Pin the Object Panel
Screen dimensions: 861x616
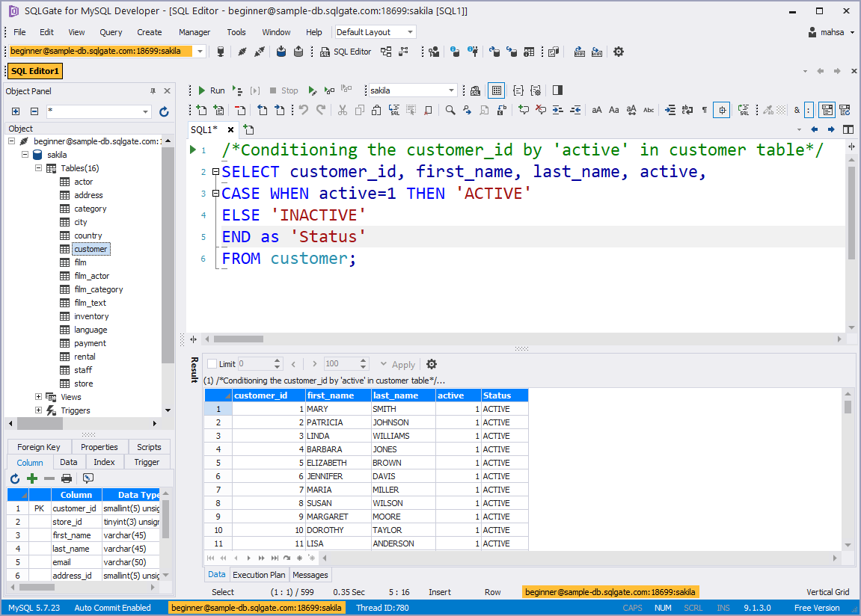click(153, 91)
